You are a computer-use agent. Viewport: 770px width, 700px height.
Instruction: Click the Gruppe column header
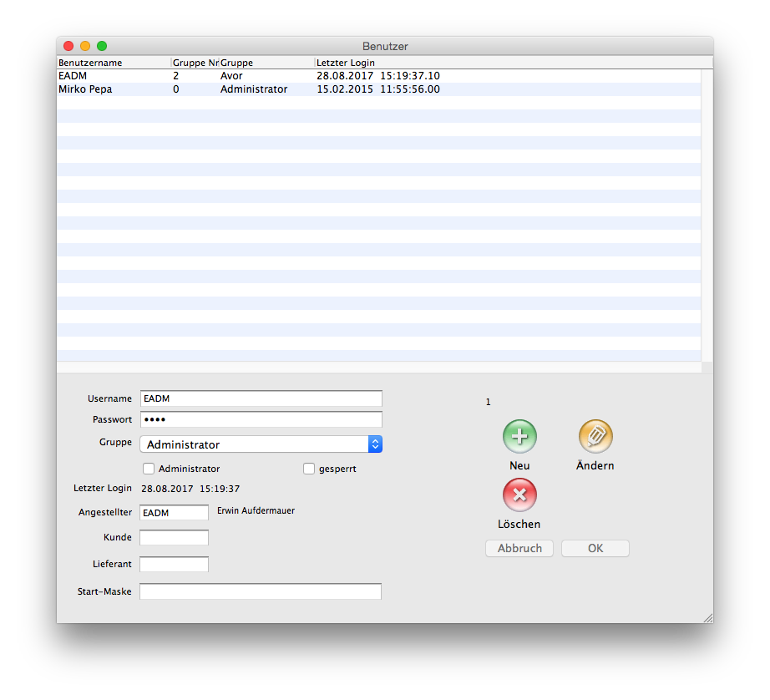tap(266, 63)
